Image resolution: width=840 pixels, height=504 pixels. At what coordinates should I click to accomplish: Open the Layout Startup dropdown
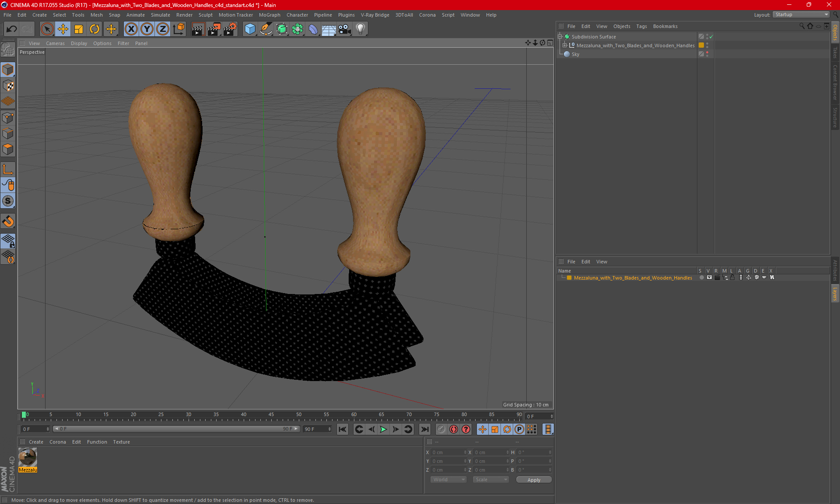801,15
